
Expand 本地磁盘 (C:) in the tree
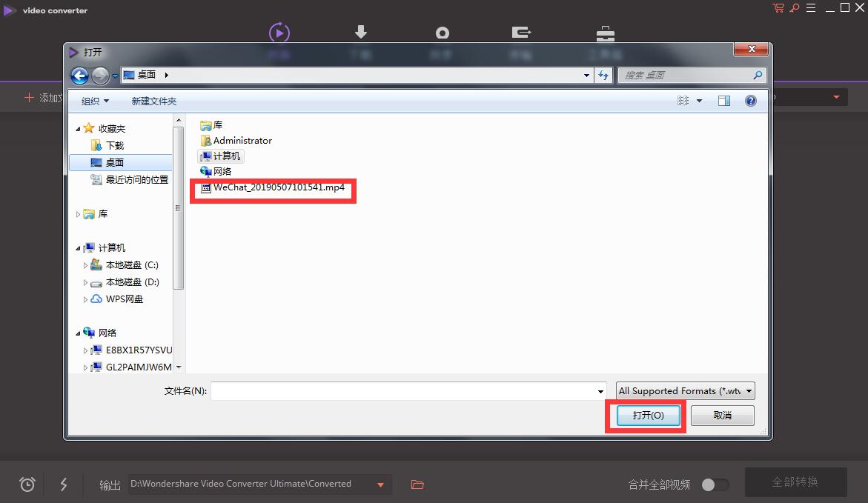tap(85, 266)
